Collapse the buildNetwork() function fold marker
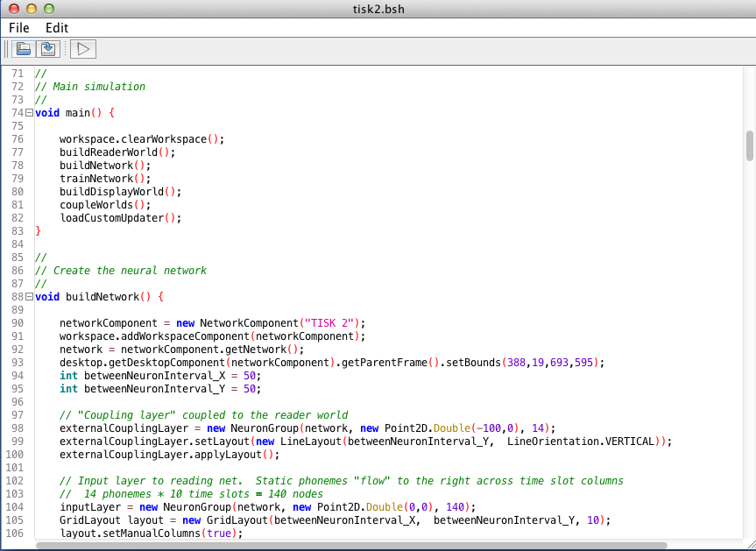The height and width of the screenshot is (551, 756). [29, 296]
